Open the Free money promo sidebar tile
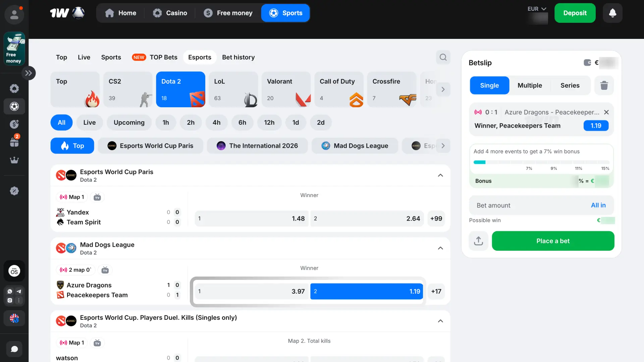The width and height of the screenshot is (644, 362). [14, 49]
